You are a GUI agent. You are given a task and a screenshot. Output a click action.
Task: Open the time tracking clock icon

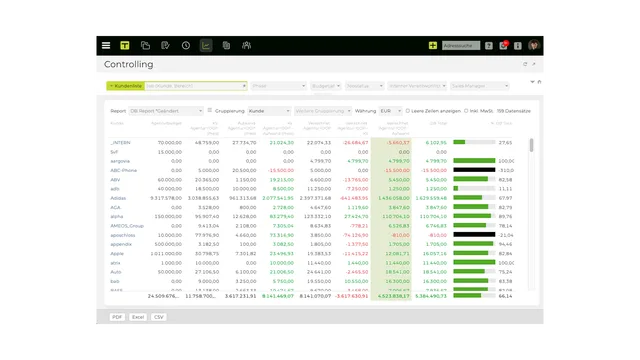point(186,46)
